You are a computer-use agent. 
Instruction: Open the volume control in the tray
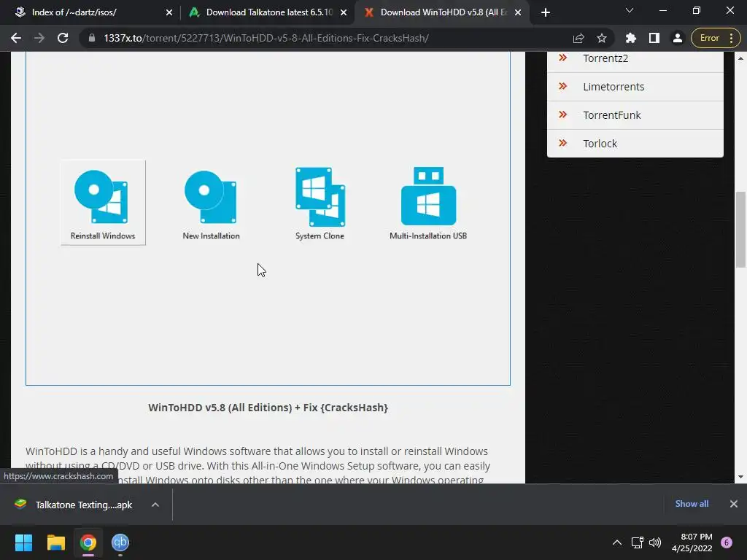coord(655,542)
